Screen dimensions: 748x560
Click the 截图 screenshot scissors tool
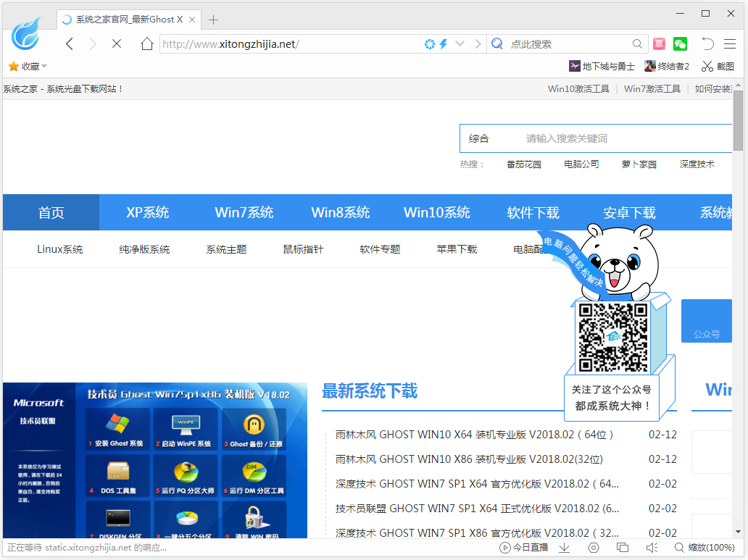718,67
